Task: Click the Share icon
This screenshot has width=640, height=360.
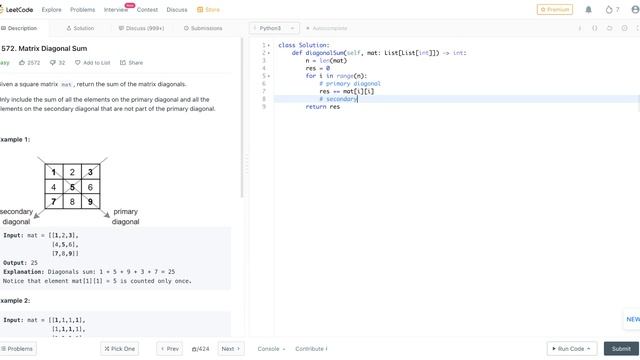Action: 122,62
